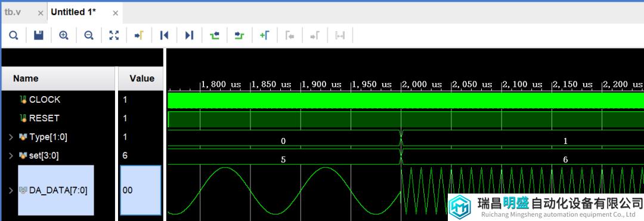This screenshot has width=644, height=221.
Task: Select the Untitled 1* tab
Action: click(73, 13)
